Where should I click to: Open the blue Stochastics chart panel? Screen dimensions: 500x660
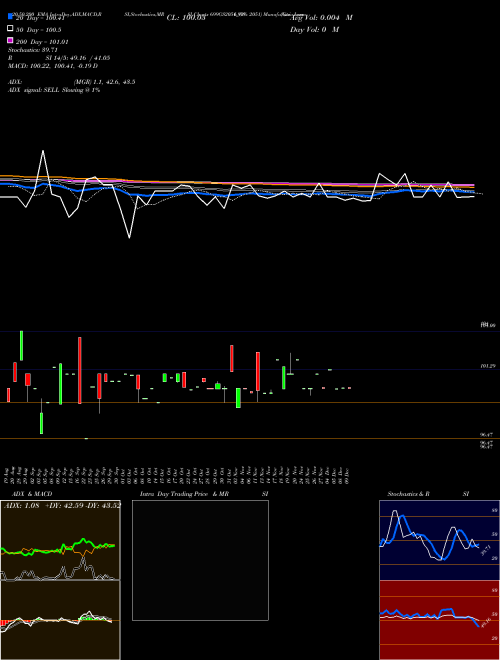(x=439, y=540)
